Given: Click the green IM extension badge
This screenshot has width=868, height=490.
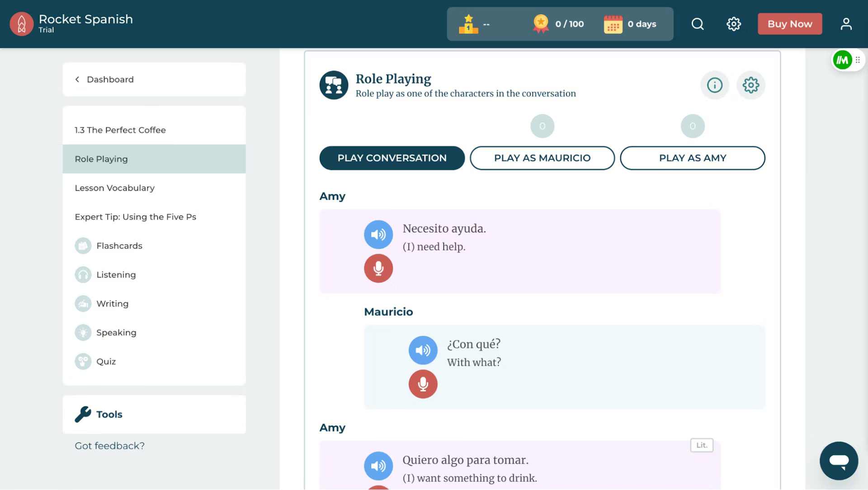Looking at the screenshot, I should pos(843,60).
